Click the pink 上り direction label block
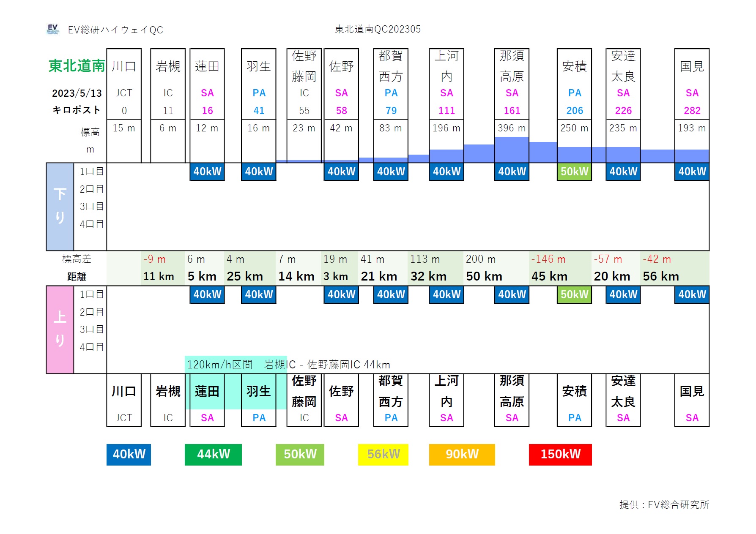The height and width of the screenshot is (534, 756). pos(60,330)
